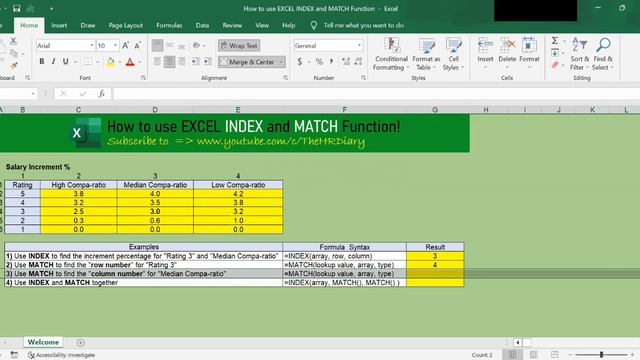Open Merge & Center dropdown arrow
The height and width of the screenshot is (360, 640).
(x=281, y=62)
